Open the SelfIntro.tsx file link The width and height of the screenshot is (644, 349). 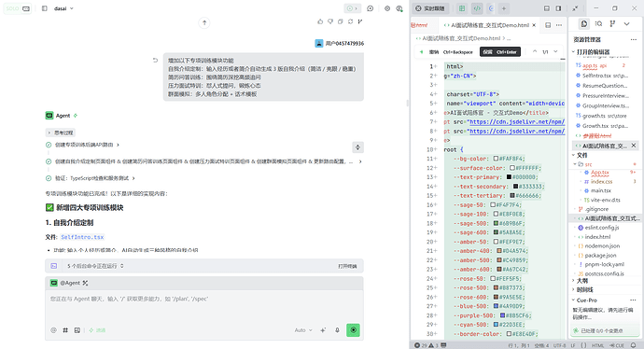(82, 237)
